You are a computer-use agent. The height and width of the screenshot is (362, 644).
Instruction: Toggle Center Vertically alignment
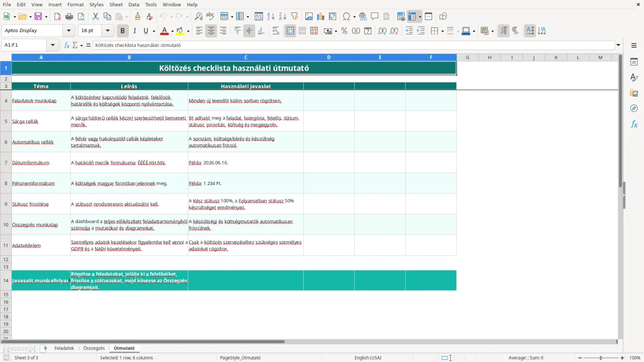[249, 31]
